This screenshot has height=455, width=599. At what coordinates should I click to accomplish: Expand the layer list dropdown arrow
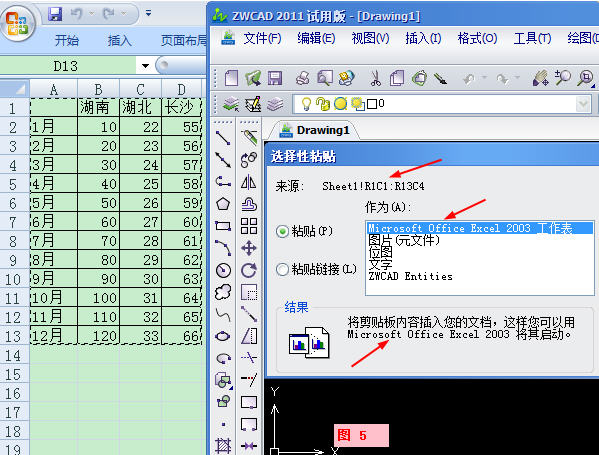pyautogui.click(x=584, y=104)
